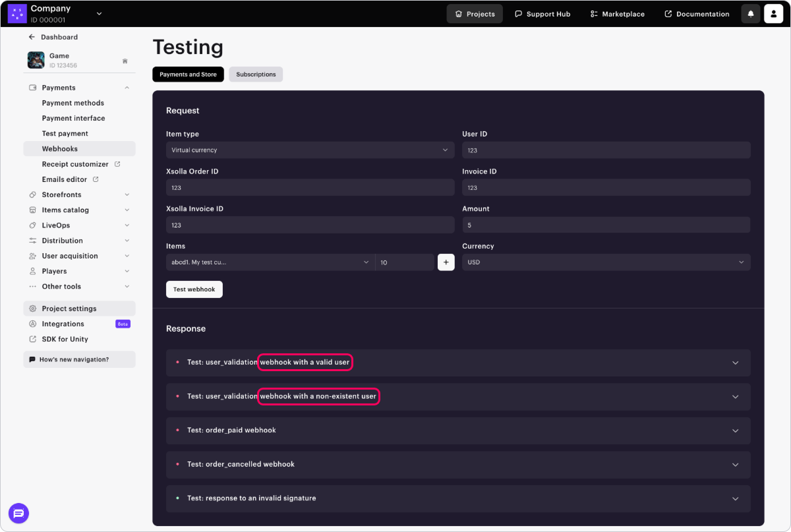Expand user_validation non-existent user test

458,397
